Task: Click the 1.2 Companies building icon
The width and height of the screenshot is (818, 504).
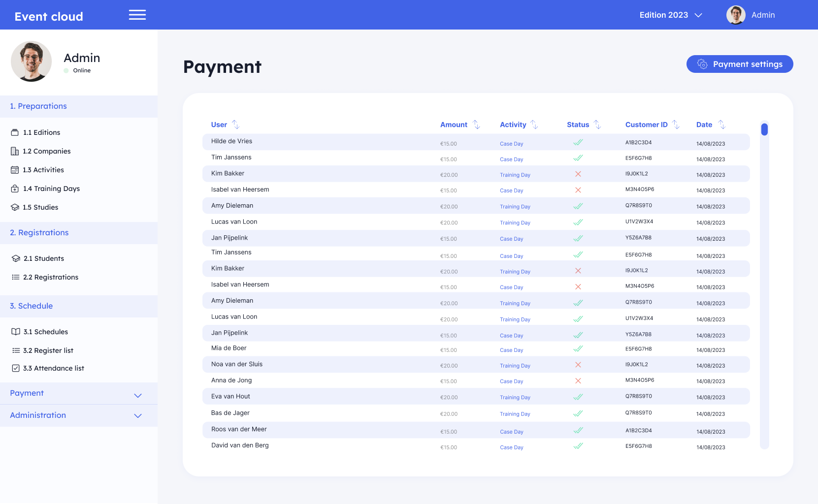Action: (15, 151)
